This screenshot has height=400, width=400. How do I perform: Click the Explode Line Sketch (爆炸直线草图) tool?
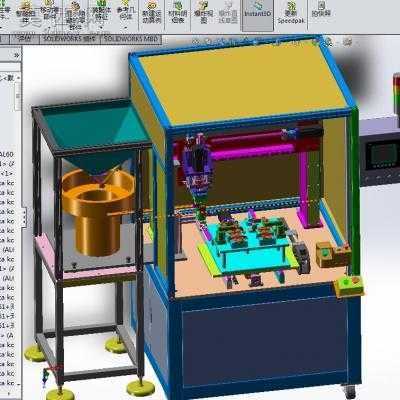(228, 13)
